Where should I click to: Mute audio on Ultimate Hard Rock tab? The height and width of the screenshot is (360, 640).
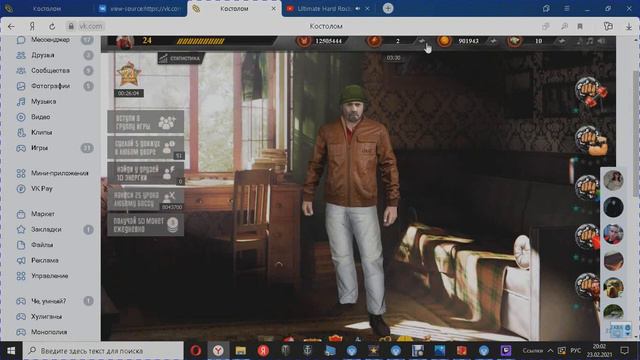(x=358, y=9)
